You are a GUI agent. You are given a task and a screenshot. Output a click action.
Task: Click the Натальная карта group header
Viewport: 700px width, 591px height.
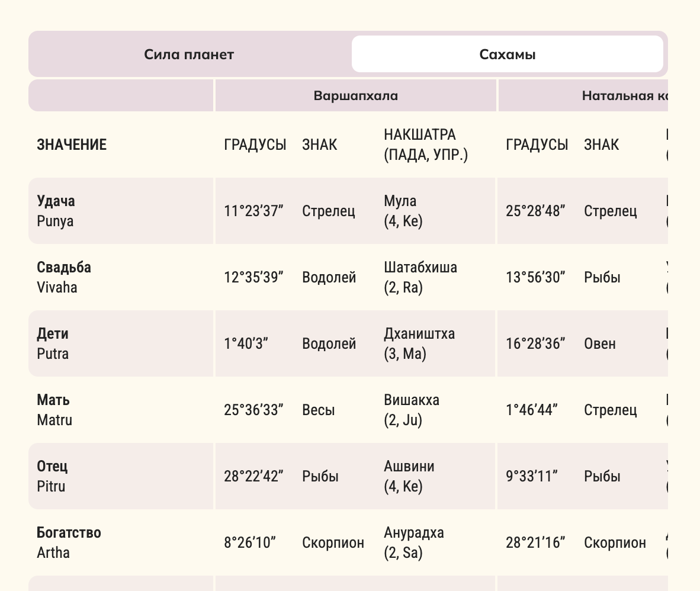pos(625,95)
